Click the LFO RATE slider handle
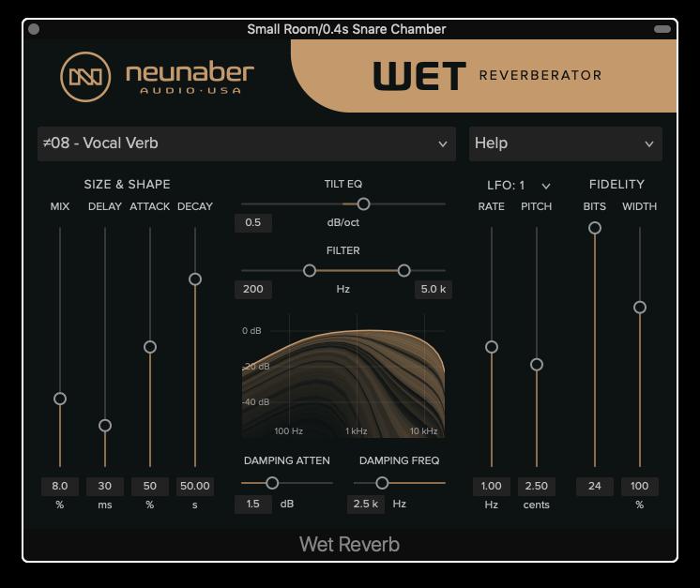The image size is (700, 588). click(x=492, y=347)
